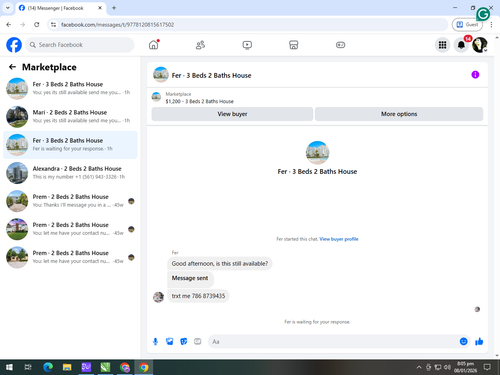This screenshot has width=500, height=375.
Task: Open Google Chrome from the taskbar
Action: 144,367
